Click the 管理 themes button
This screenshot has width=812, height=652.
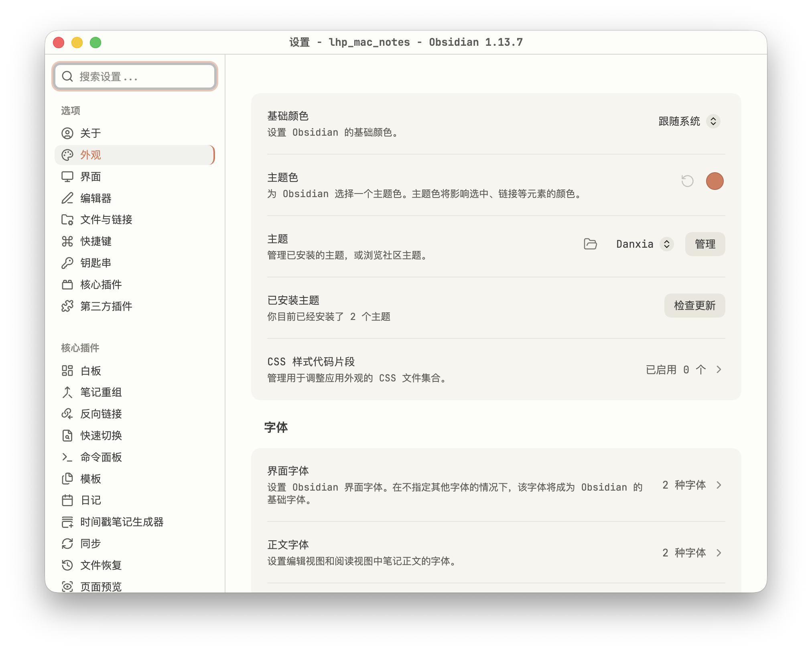(x=705, y=244)
